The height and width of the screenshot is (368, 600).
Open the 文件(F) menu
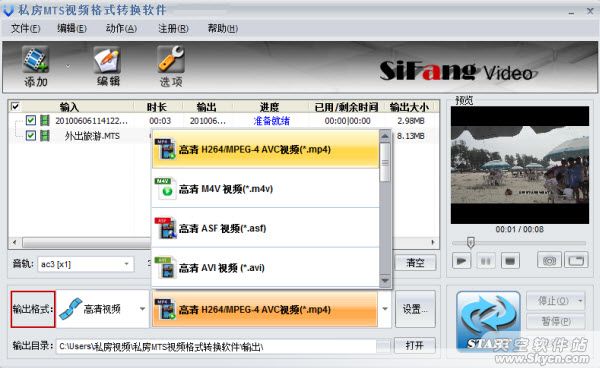click(25, 28)
